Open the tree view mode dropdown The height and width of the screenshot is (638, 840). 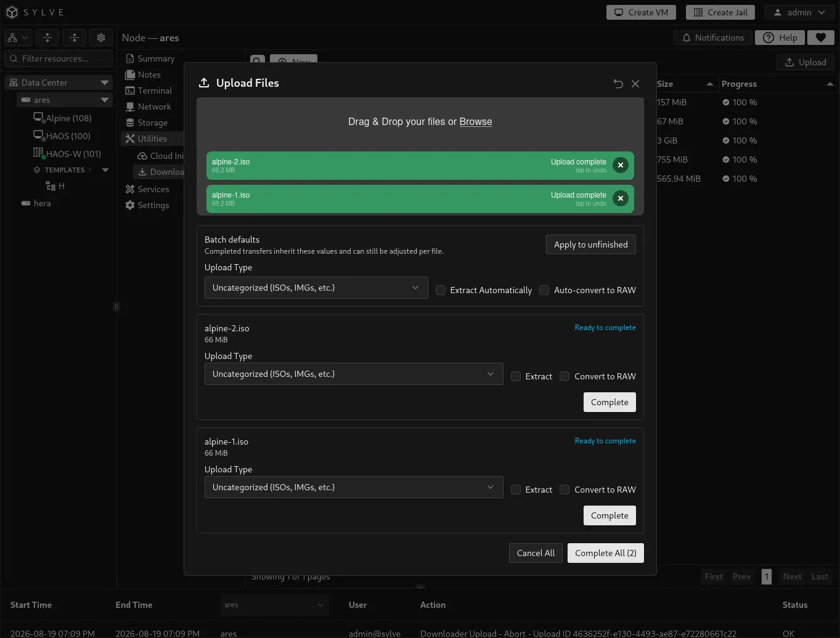17,38
